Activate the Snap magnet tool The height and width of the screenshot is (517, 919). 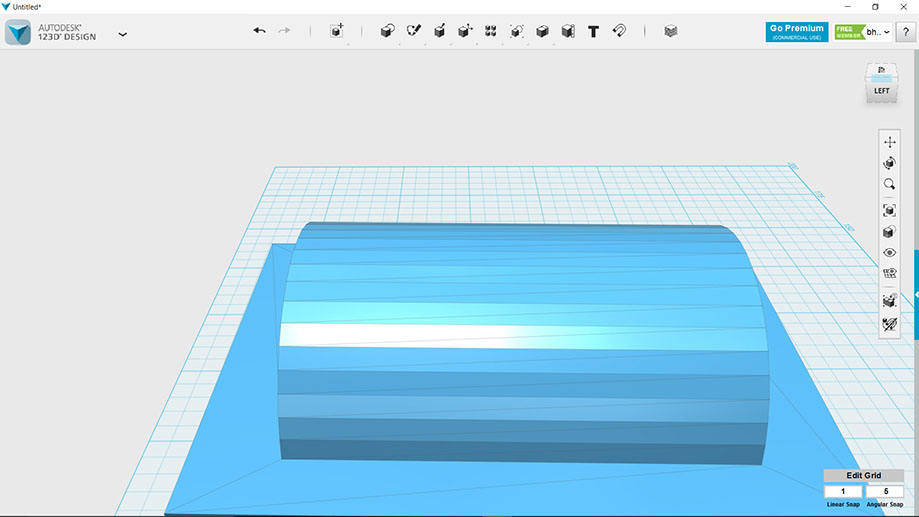[620, 30]
